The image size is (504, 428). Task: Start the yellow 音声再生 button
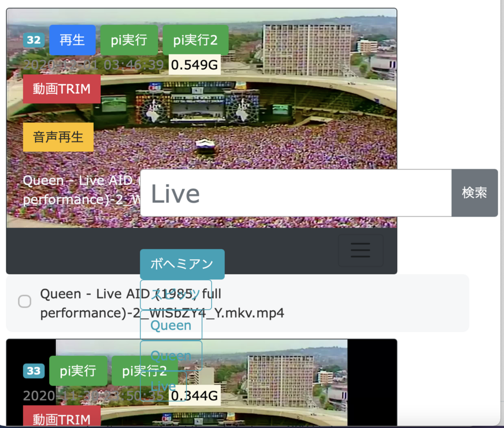[58, 137]
